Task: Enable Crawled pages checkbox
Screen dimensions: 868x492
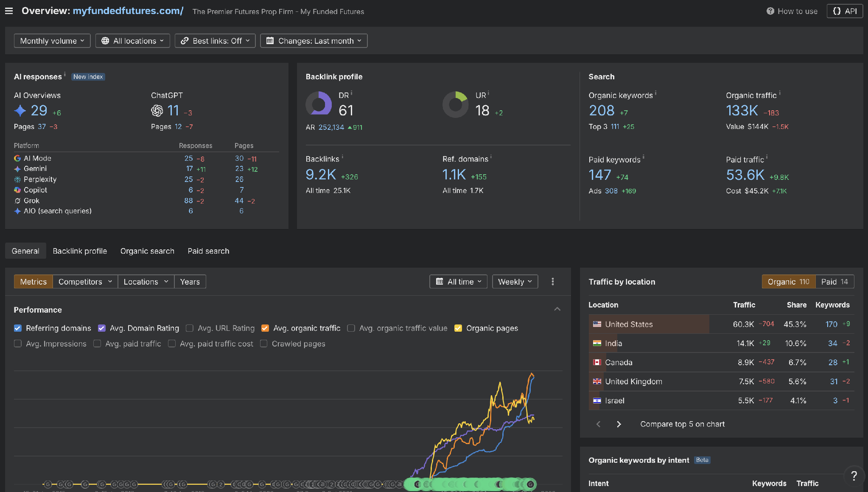Action: [263, 344]
